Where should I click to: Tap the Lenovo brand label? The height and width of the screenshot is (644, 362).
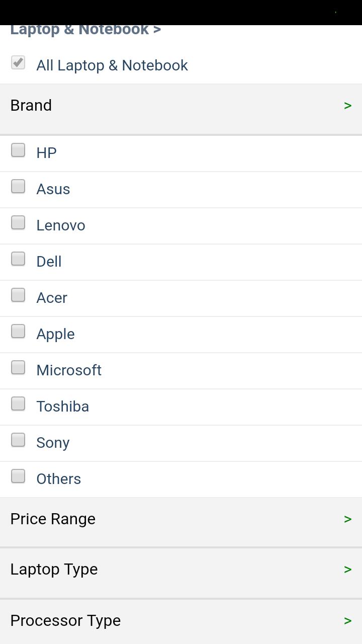tap(61, 225)
